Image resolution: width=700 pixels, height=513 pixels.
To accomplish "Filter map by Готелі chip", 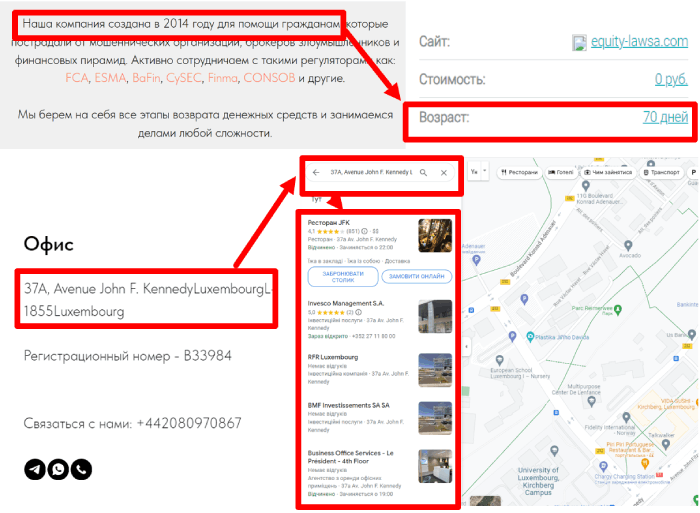I will click(x=560, y=172).
